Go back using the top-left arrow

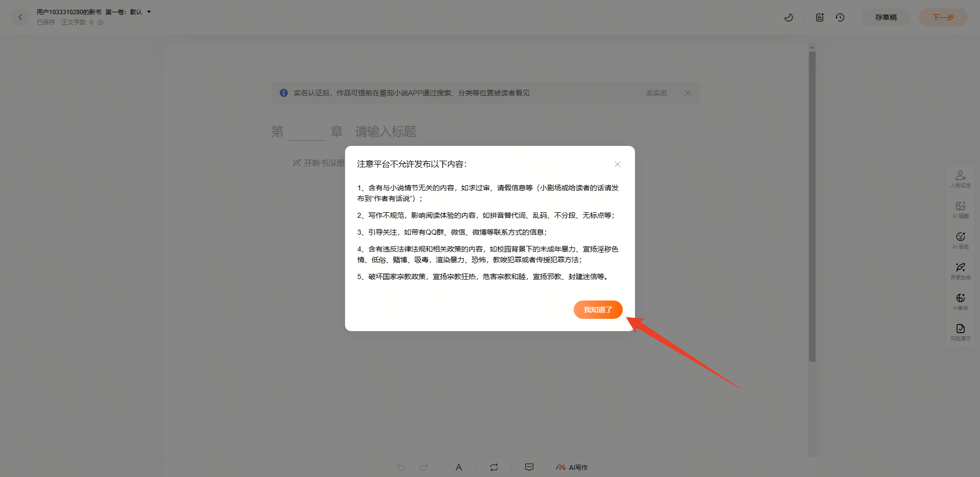(20, 17)
